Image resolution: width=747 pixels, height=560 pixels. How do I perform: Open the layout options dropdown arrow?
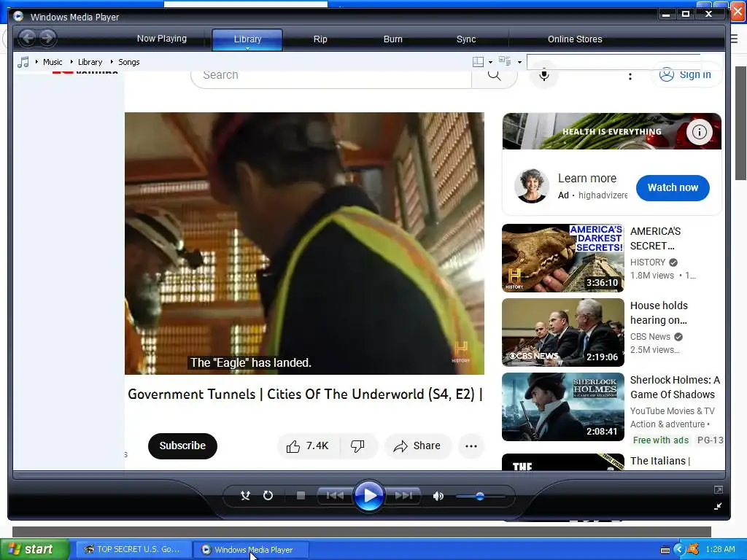(x=490, y=62)
